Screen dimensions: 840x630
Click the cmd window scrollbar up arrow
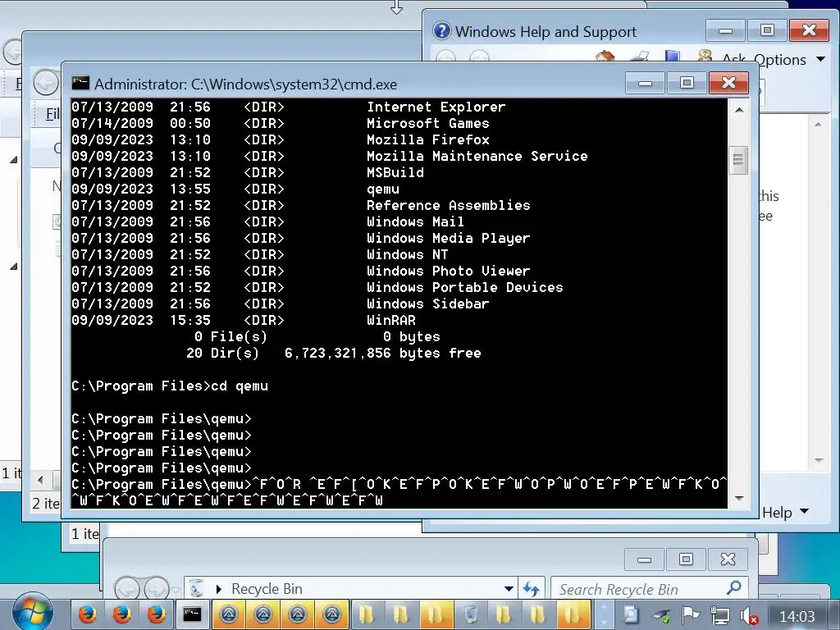pos(739,110)
